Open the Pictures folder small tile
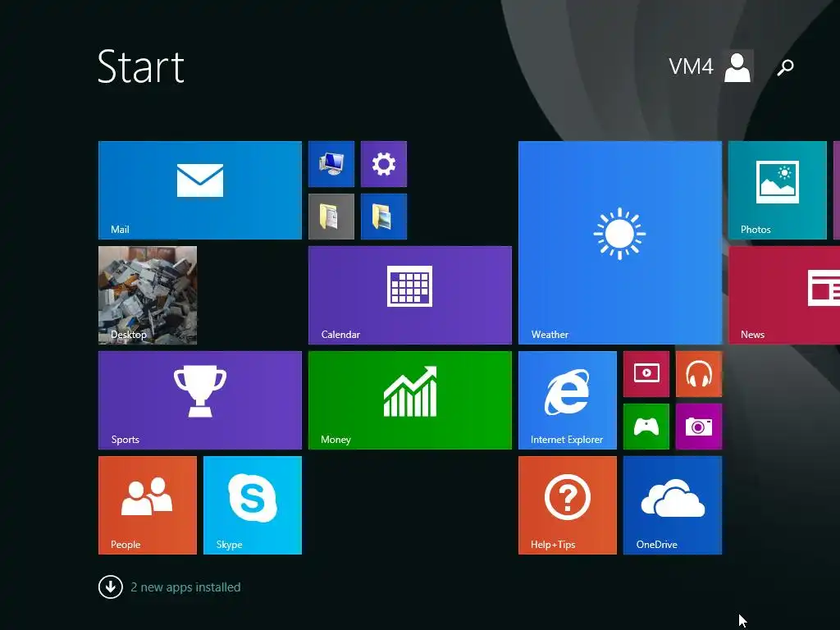This screenshot has width=840, height=630. click(384, 217)
